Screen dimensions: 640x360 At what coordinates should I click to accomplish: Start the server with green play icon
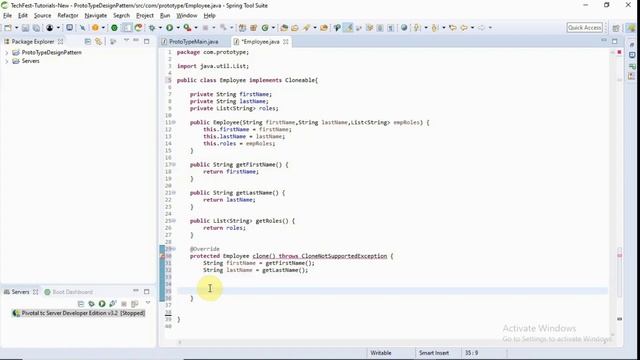102,304
